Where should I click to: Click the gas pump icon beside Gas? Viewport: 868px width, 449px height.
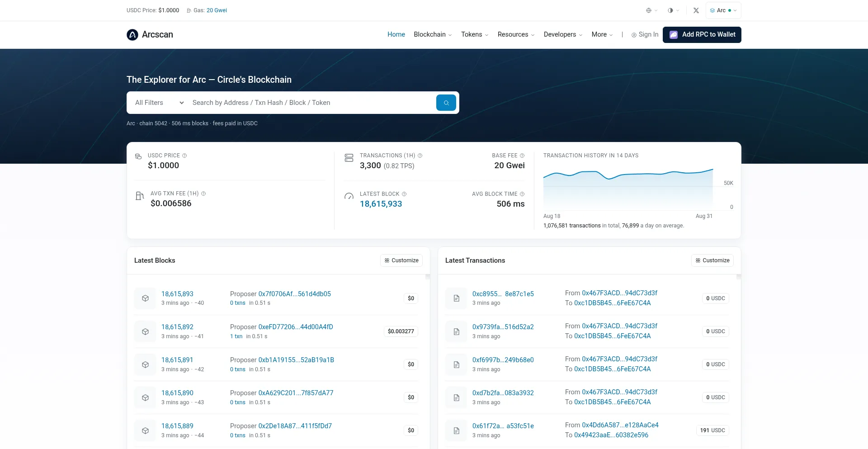(189, 10)
